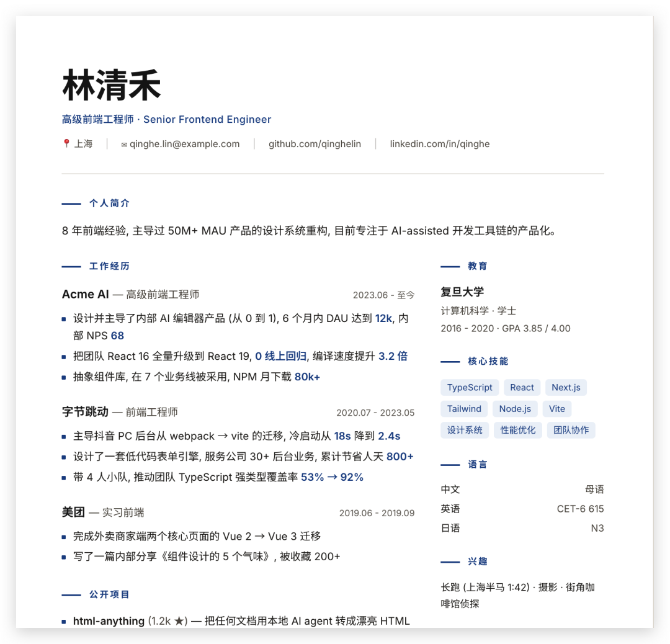Open the qinghe.lin@example.com email link
The height and width of the screenshot is (644, 670).
click(185, 144)
